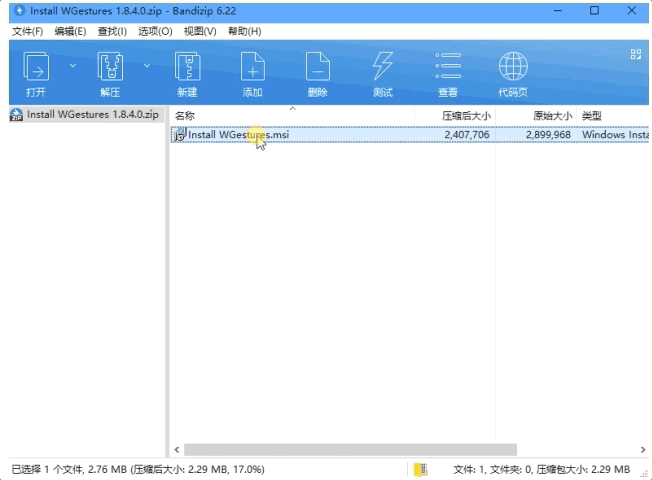Open the 帮助(H) menu
652x480 pixels.
click(x=244, y=31)
